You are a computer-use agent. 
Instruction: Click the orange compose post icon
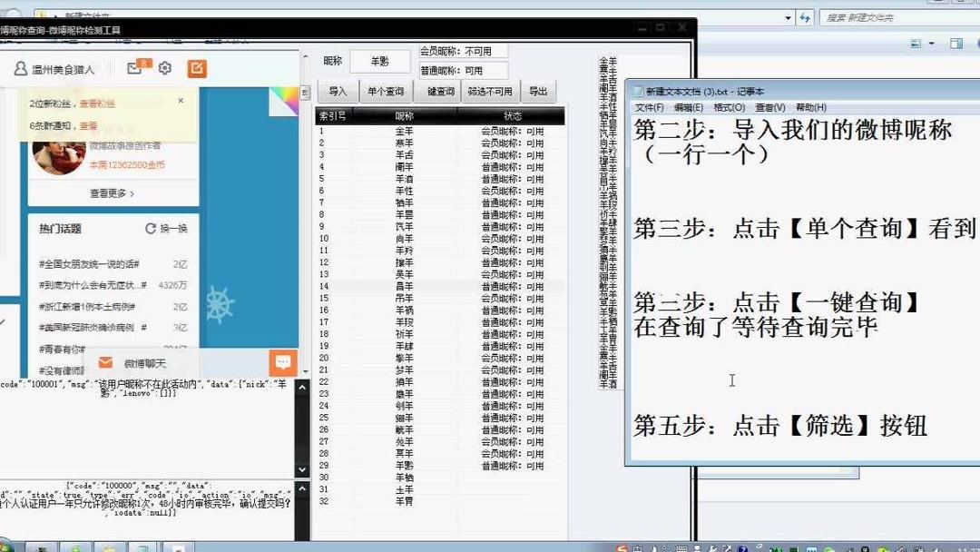pyautogui.click(x=198, y=69)
